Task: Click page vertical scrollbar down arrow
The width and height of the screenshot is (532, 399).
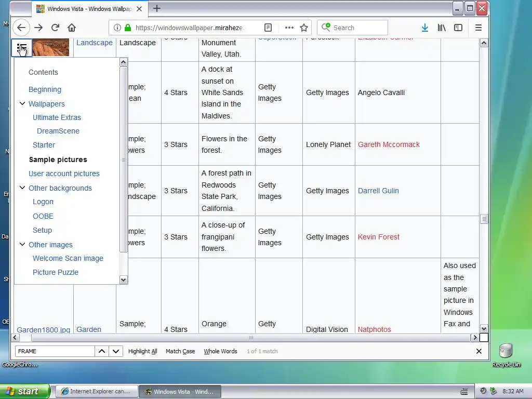Action: [x=484, y=329]
